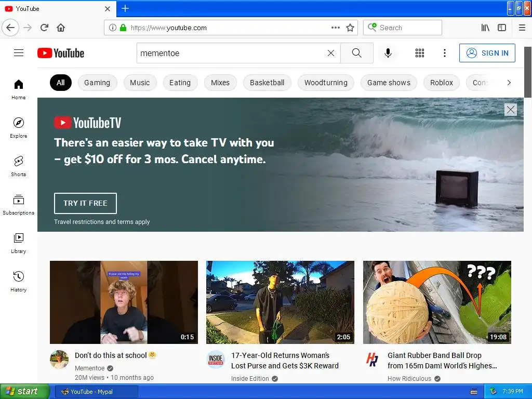Open Library in the YouTube sidebar
This screenshot has height=399, width=532.
pyautogui.click(x=19, y=243)
